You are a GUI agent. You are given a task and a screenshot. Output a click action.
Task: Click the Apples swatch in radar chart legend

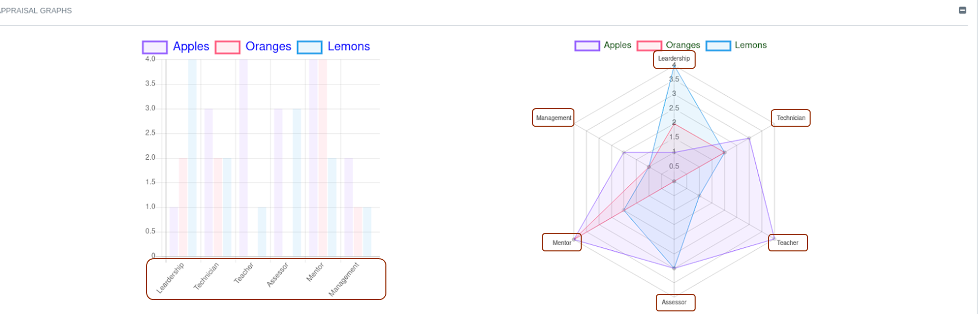click(x=587, y=46)
